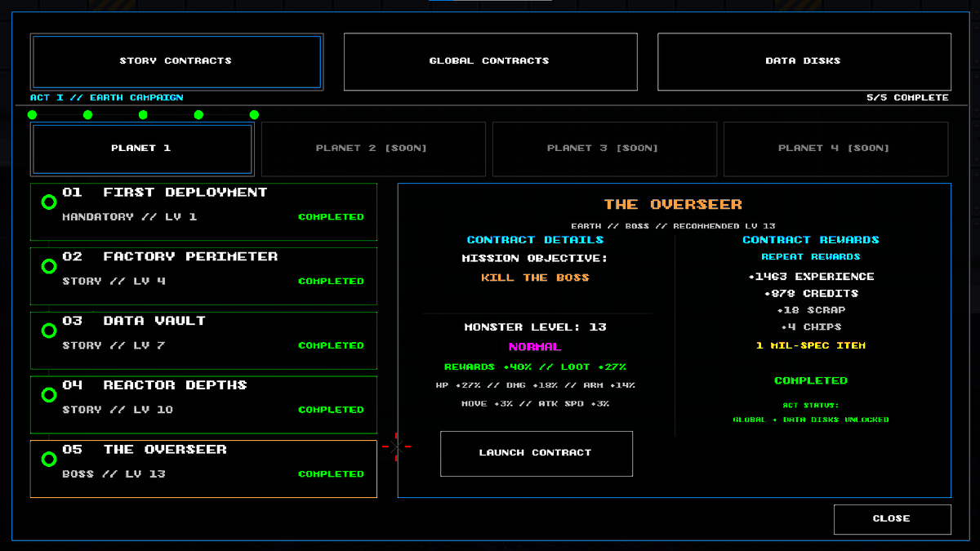Click the fourth campaign progress dot
Viewport: 980px width, 551px height.
[198, 115]
